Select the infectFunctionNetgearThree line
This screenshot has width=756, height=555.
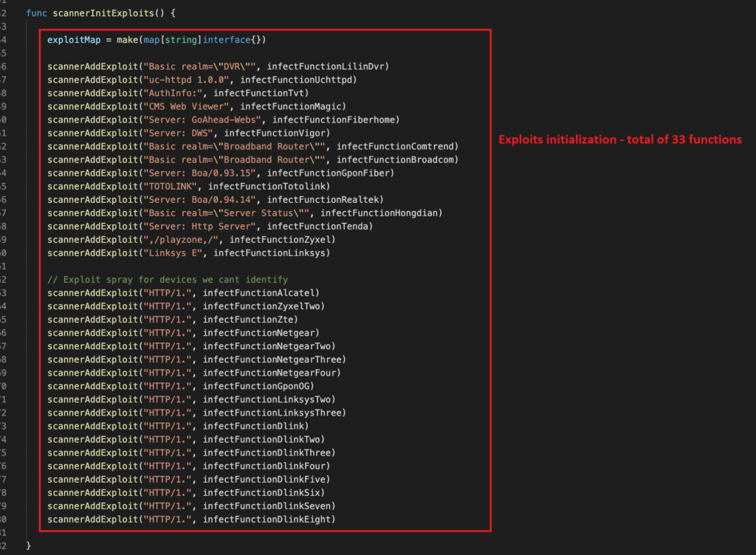click(x=196, y=360)
